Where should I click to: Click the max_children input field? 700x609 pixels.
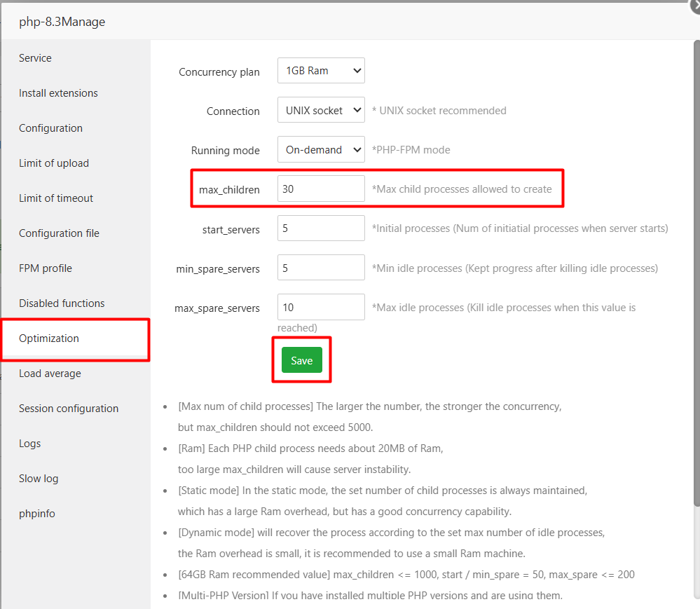(x=321, y=189)
